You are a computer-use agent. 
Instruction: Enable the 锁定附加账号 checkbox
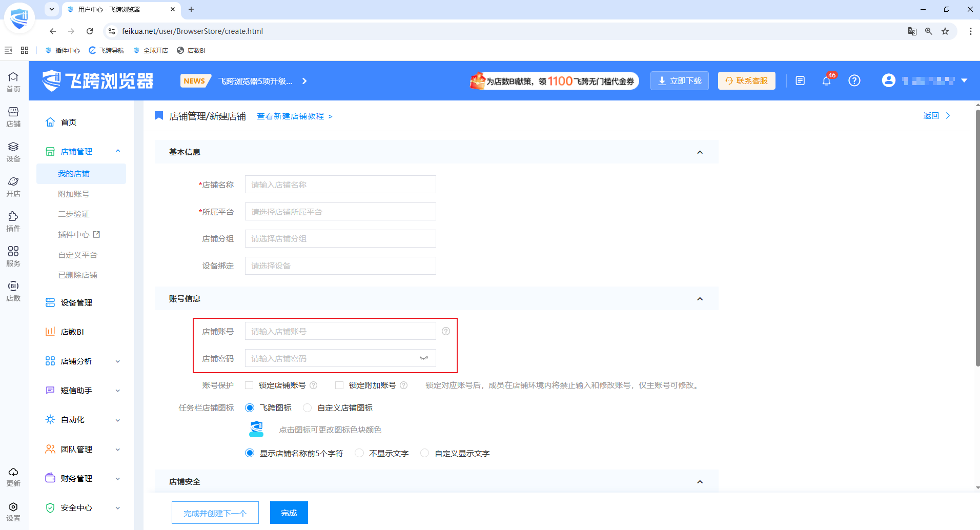tap(339, 385)
